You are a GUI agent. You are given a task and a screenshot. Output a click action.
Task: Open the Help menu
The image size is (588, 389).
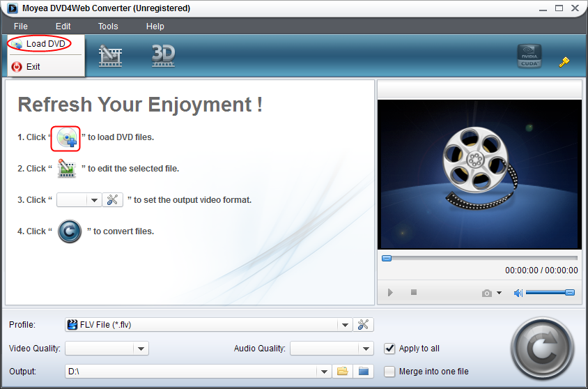pos(155,26)
